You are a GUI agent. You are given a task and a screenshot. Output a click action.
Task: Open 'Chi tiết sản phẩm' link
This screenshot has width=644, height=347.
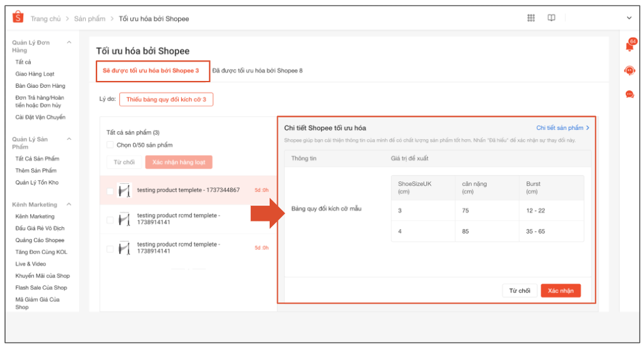point(562,128)
